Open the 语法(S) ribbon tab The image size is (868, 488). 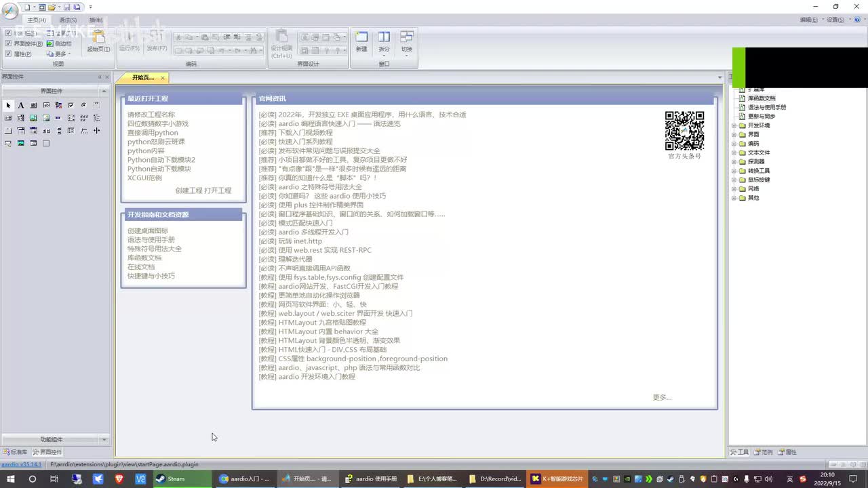pos(67,20)
